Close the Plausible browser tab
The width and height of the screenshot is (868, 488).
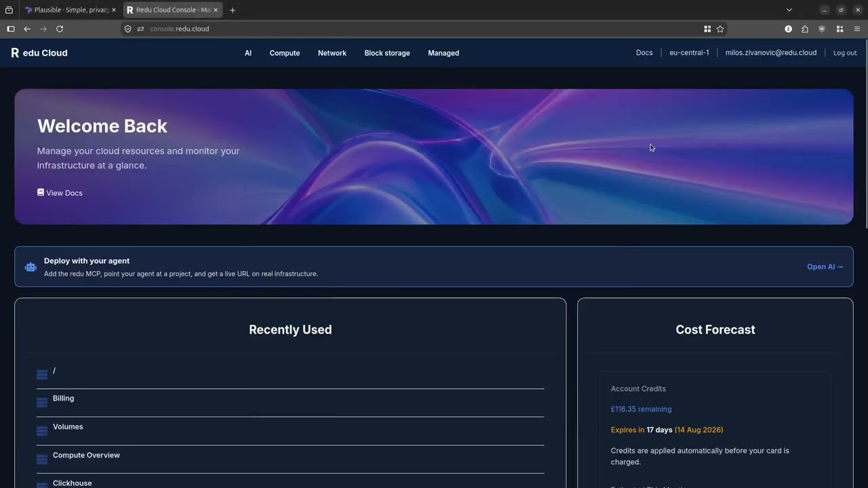coord(114,10)
